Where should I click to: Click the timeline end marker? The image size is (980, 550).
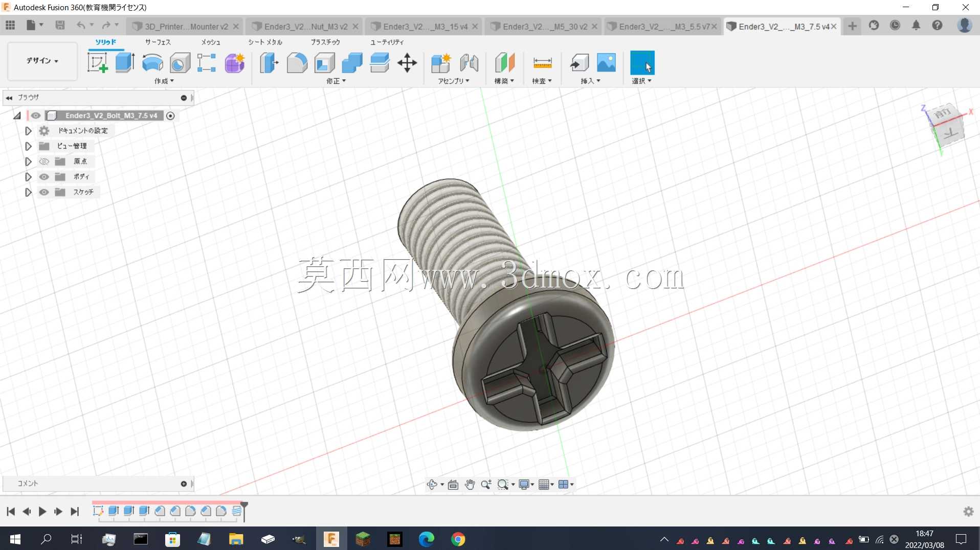click(x=244, y=511)
